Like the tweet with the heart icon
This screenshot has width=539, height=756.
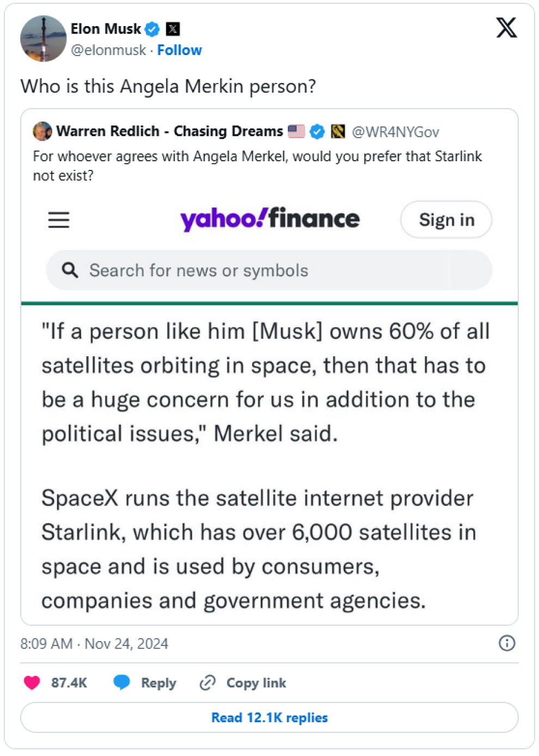(x=32, y=682)
